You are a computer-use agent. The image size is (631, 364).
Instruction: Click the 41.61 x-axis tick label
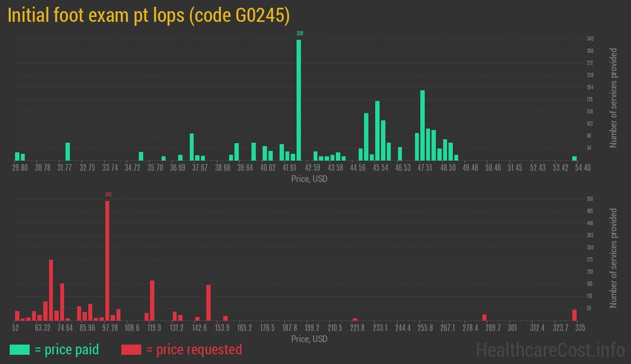[x=290, y=167]
